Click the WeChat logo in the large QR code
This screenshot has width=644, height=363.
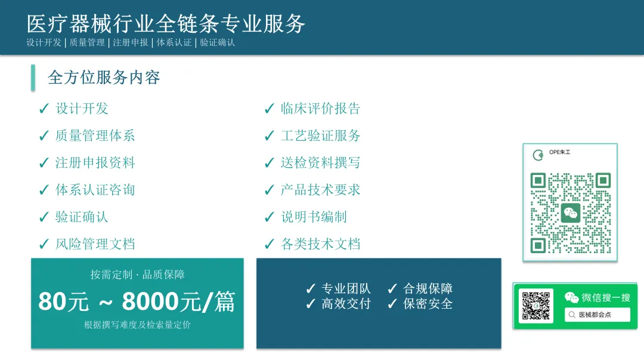click(x=571, y=213)
